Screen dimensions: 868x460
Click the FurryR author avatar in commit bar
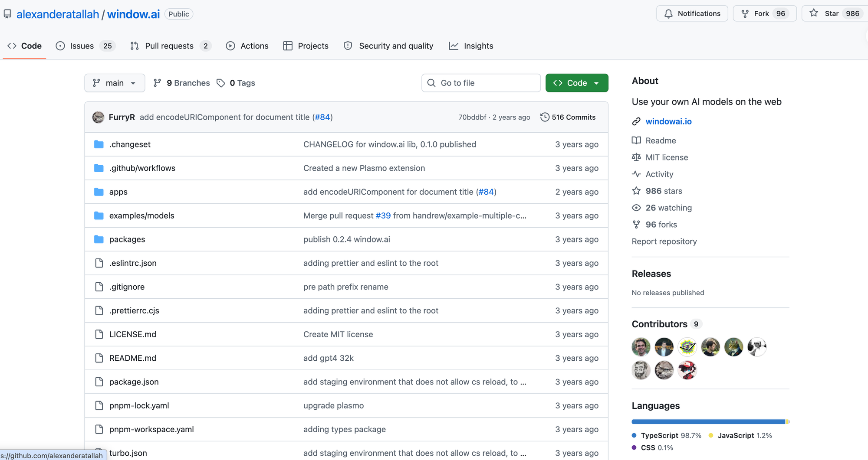click(x=99, y=117)
